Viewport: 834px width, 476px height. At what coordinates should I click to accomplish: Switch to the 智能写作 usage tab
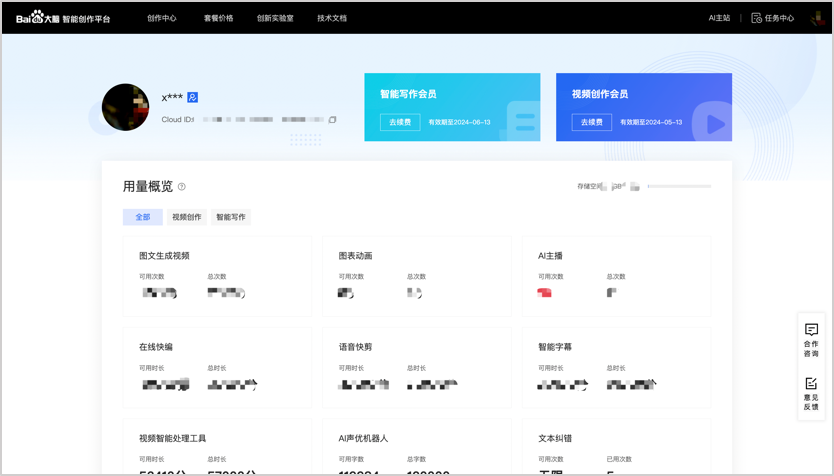point(231,217)
